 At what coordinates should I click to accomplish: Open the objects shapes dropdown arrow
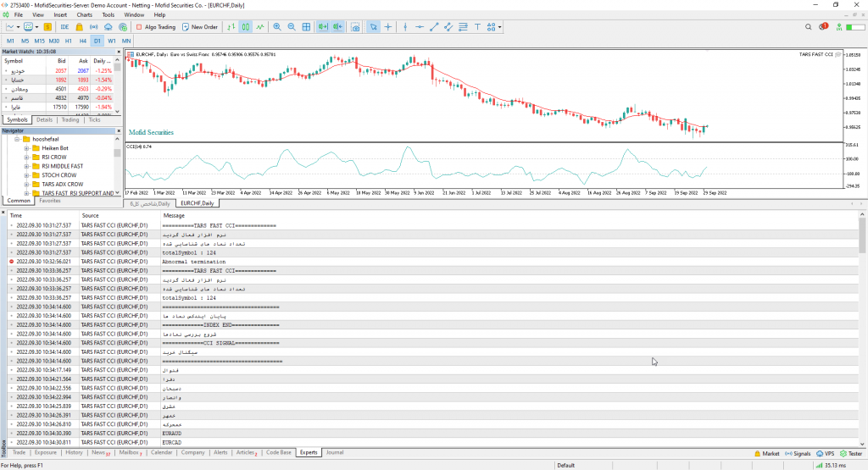500,27
